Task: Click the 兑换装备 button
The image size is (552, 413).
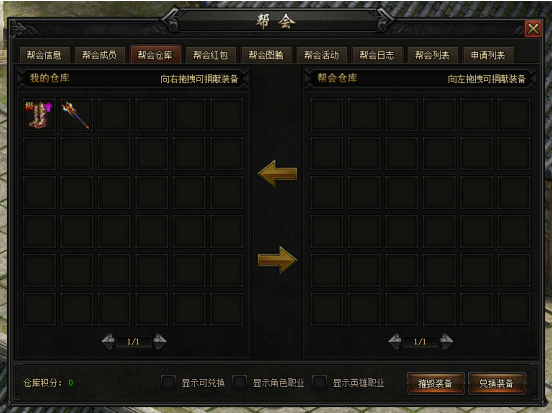Action: [496, 383]
